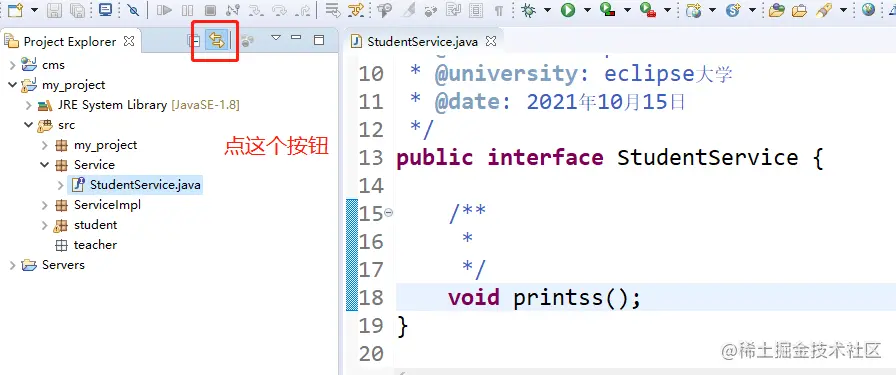Click the Save toolbar icon
Viewport: 896px width, 375px height.
click(53, 9)
